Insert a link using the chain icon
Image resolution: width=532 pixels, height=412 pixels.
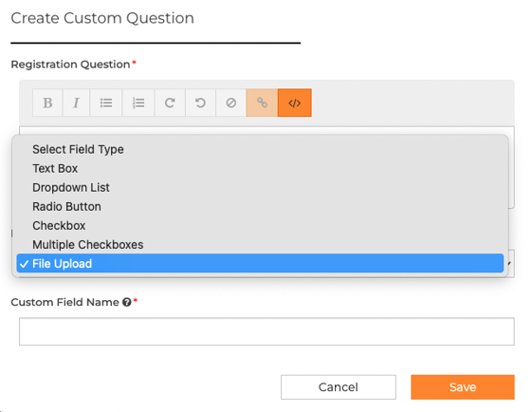(x=262, y=103)
